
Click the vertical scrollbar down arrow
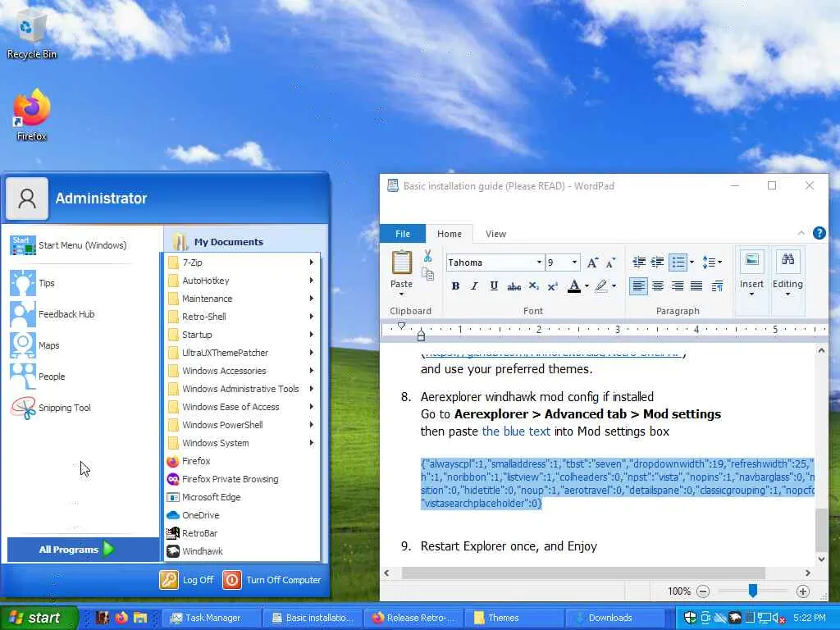pyautogui.click(x=821, y=559)
